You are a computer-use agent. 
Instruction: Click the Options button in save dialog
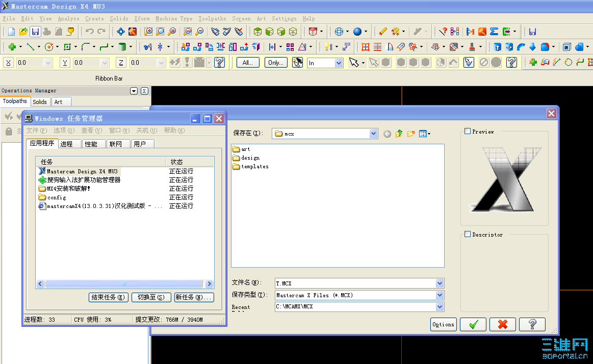[443, 324]
